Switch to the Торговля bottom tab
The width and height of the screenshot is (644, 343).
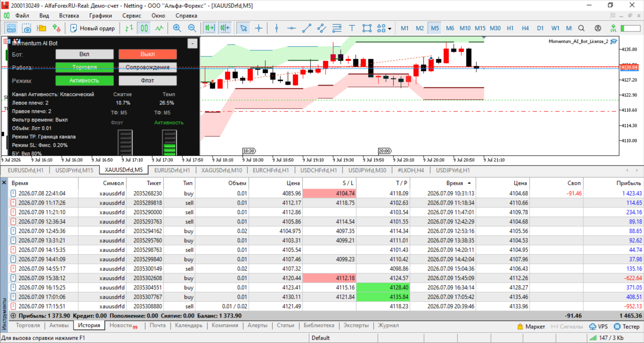(x=28, y=326)
